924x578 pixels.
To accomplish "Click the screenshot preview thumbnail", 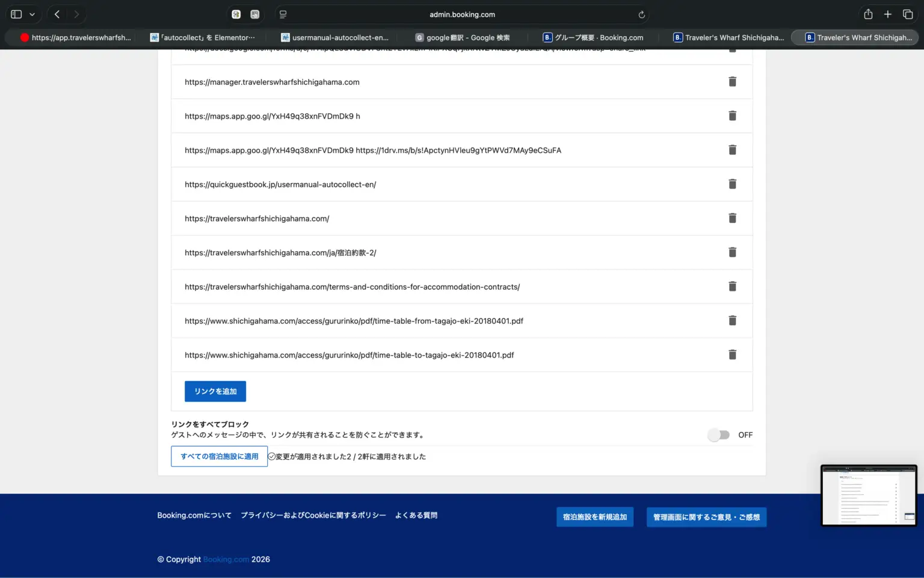I will tap(869, 495).
